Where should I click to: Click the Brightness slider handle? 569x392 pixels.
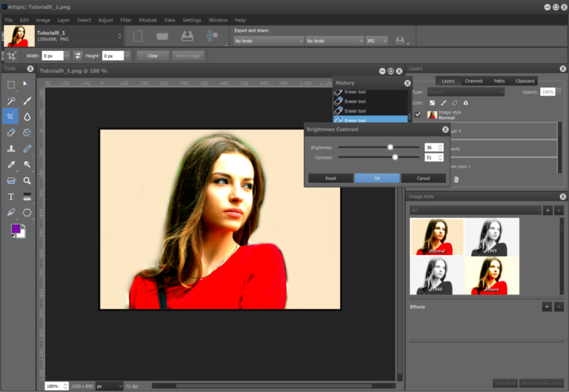pyautogui.click(x=390, y=147)
